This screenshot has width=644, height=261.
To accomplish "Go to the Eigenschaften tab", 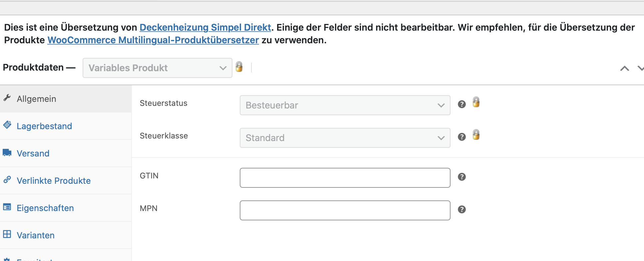I will click(x=45, y=208).
